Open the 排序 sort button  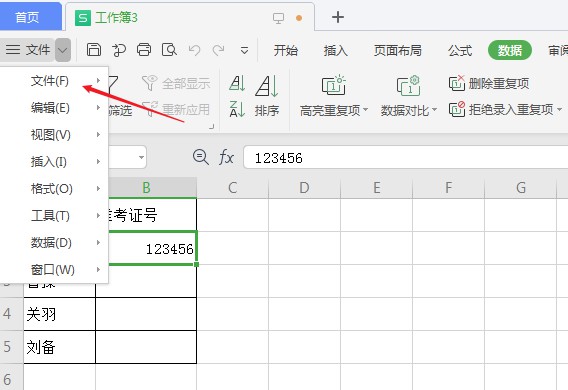(x=267, y=96)
